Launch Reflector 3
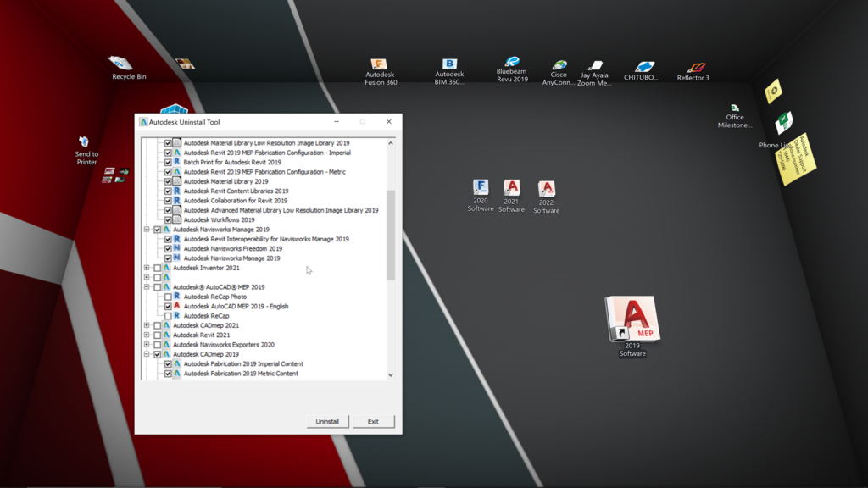The height and width of the screenshot is (488, 868). (695, 66)
